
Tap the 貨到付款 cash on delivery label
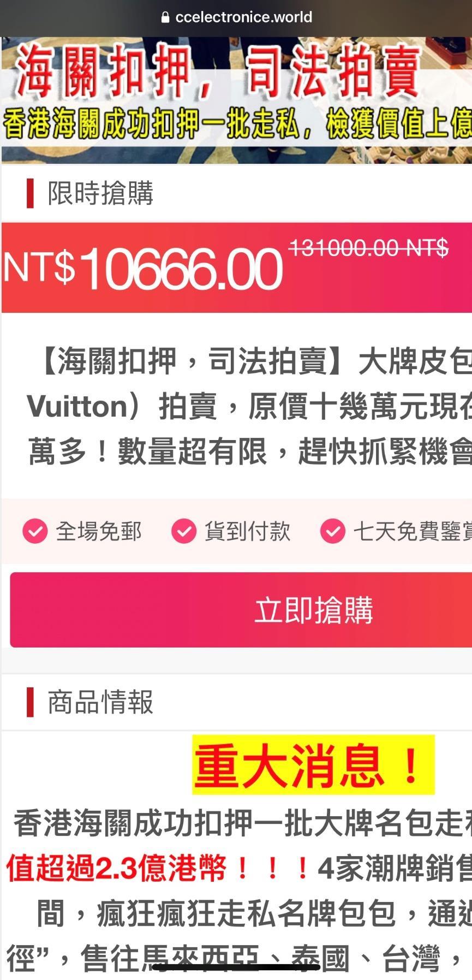(248, 531)
